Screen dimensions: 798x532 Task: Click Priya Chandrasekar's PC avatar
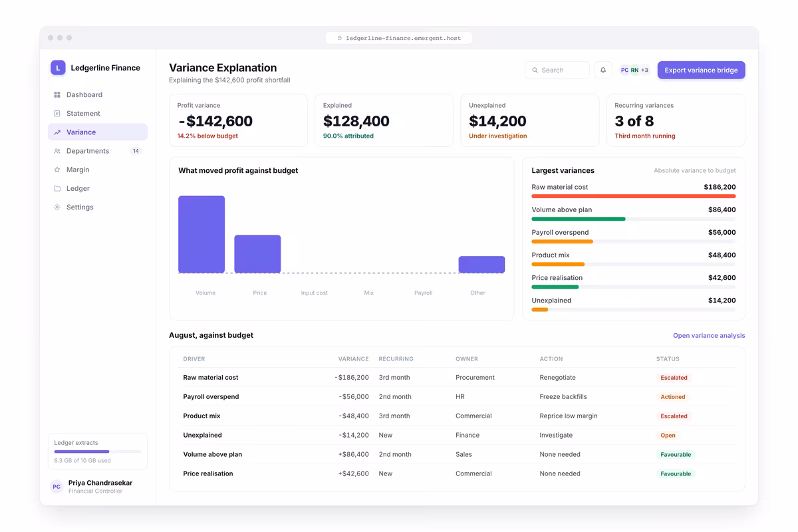tap(57, 487)
